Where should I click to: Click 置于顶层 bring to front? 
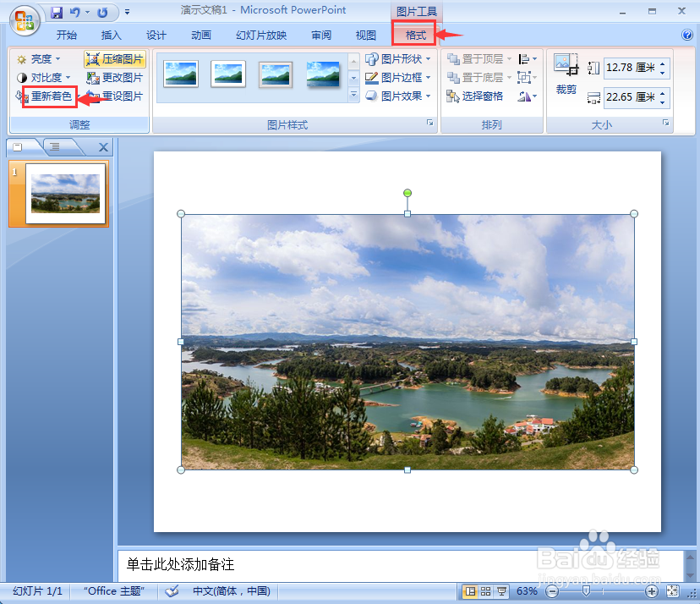point(479,59)
